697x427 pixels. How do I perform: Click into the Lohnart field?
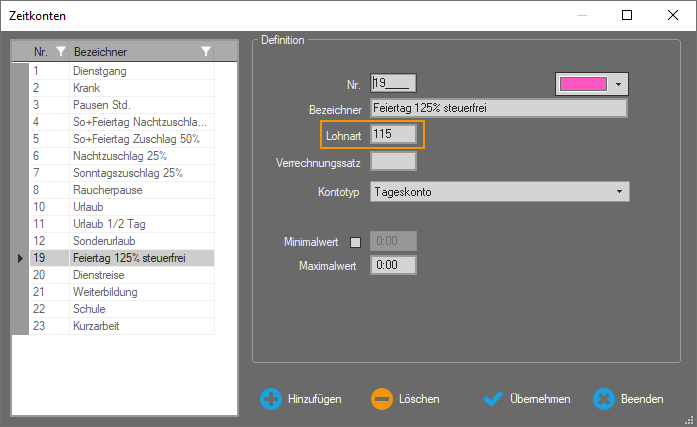393,134
